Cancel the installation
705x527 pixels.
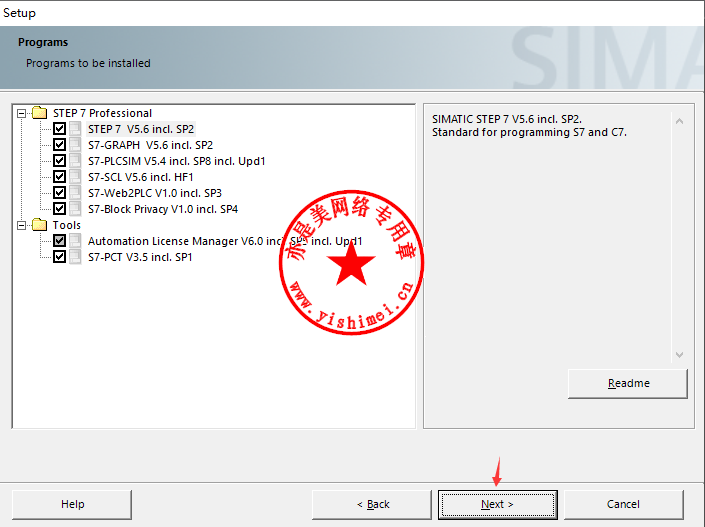(623, 504)
